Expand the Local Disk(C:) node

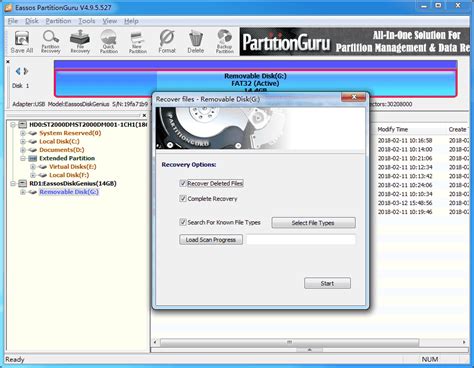pos(23,141)
